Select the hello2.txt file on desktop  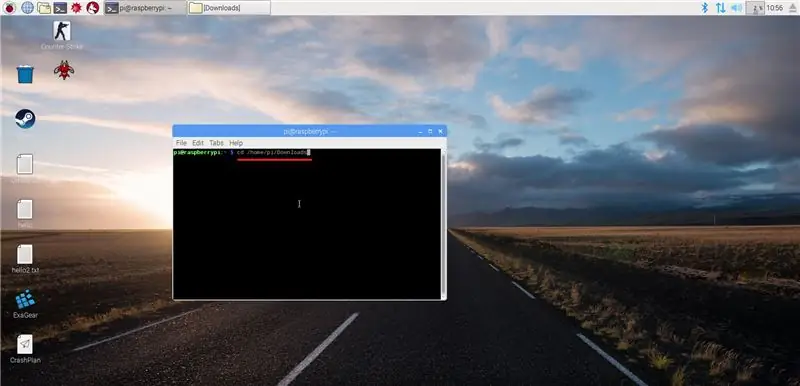[25, 259]
